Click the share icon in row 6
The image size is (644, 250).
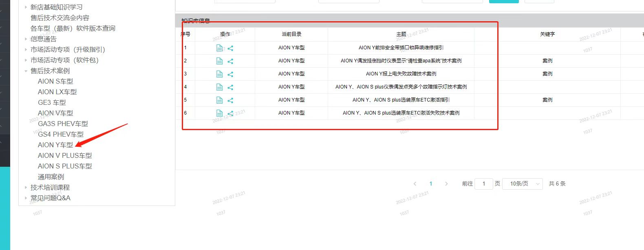click(230, 113)
